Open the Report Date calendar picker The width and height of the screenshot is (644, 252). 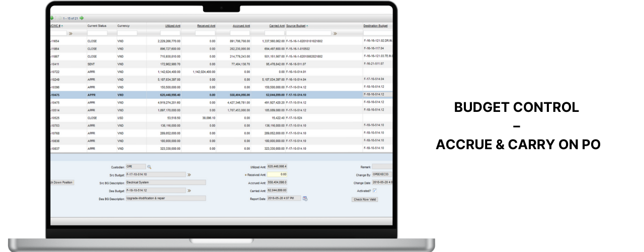point(305,199)
